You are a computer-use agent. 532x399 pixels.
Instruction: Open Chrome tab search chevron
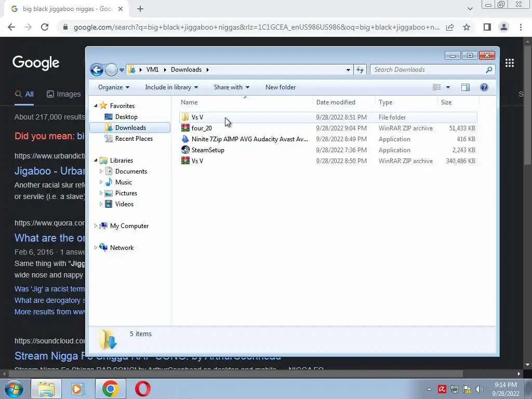(x=470, y=9)
